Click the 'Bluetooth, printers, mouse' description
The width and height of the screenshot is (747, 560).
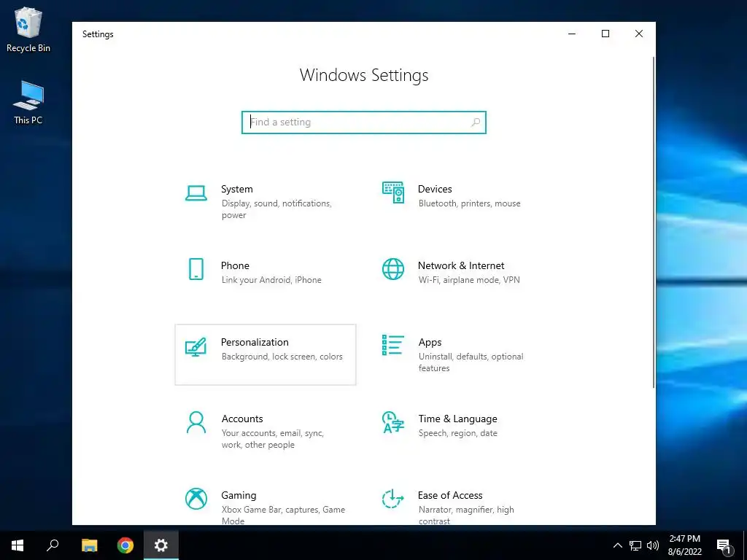coord(469,203)
